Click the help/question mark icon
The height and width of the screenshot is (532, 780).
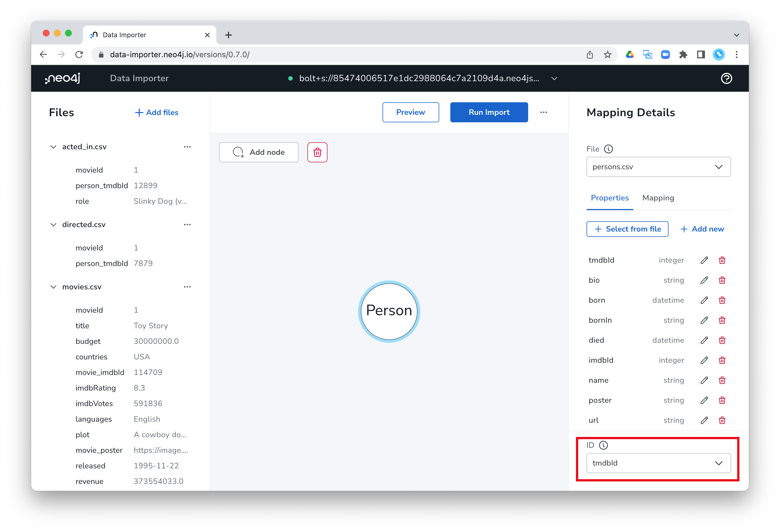[x=727, y=78]
